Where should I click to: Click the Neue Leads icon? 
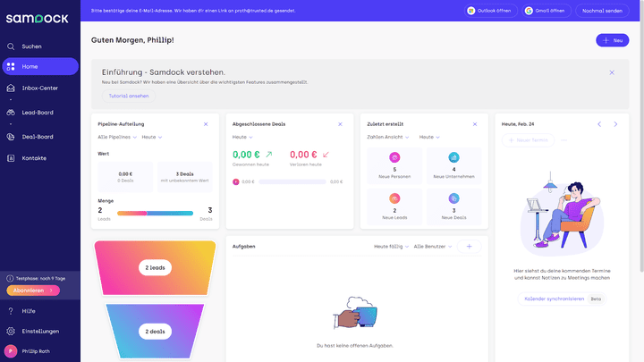click(394, 198)
